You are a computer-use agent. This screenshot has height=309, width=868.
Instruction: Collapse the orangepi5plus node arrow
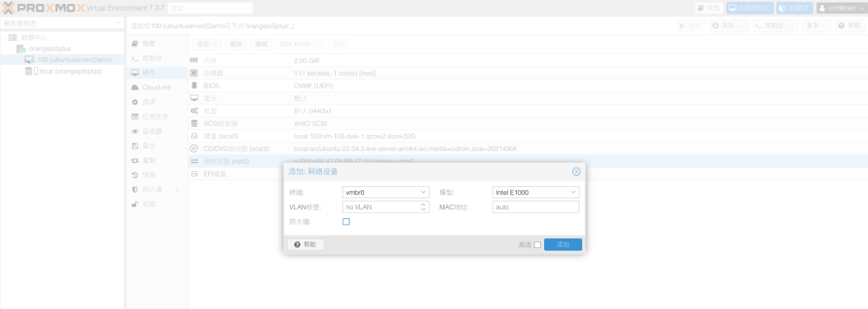13,49
